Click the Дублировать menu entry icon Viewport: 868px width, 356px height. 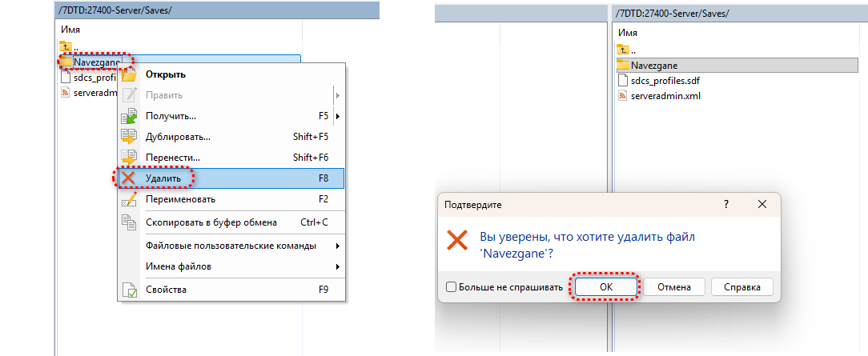(128, 137)
